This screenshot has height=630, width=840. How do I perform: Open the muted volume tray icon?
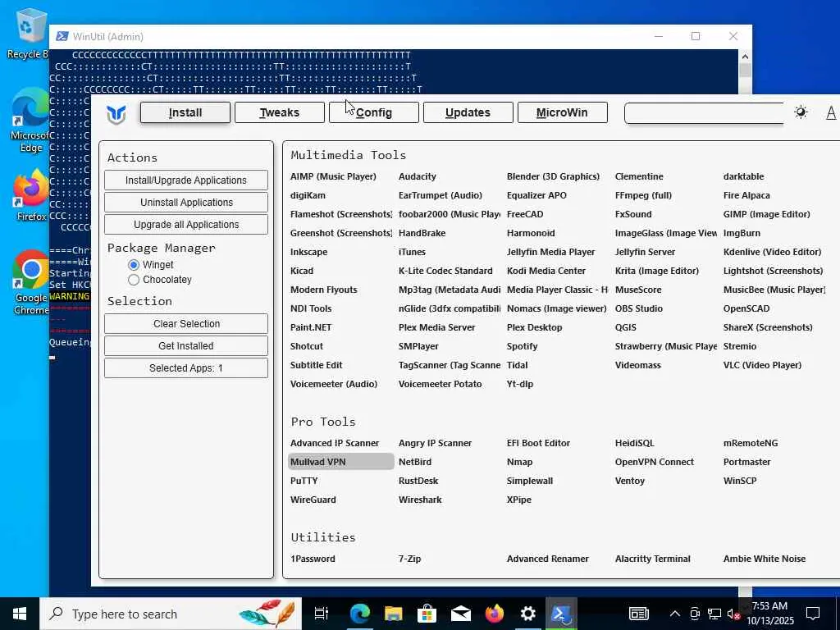click(x=733, y=614)
